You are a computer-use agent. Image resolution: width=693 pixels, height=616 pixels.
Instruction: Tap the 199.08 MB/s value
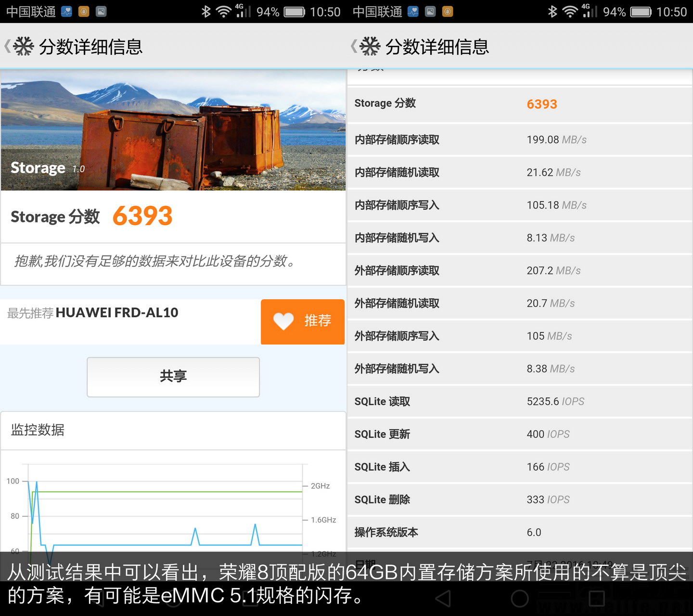557,140
